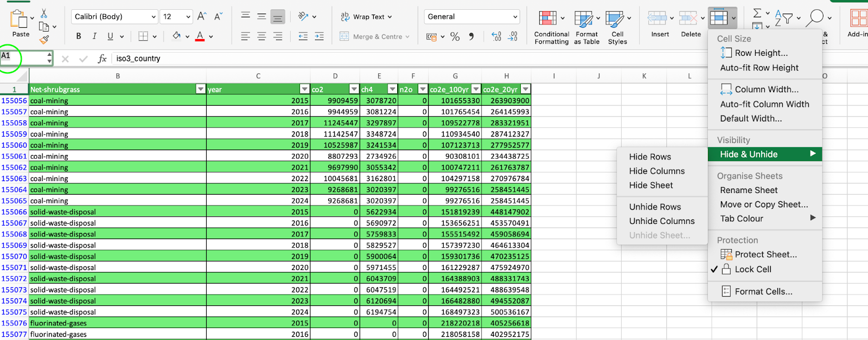Click the Find magnifier icon
This screenshot has width=868, height=340.
click(815, 18)
